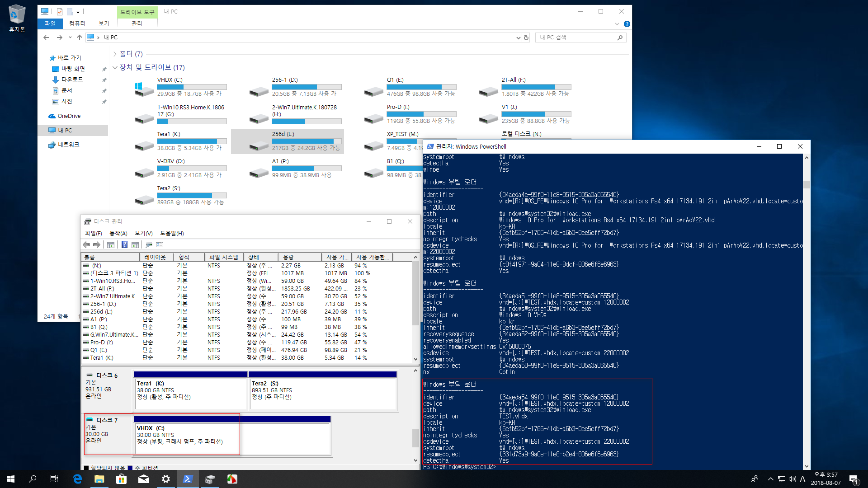
Task: Click the show/hide console tree toolbar icon
Action: tap(111, 245)
